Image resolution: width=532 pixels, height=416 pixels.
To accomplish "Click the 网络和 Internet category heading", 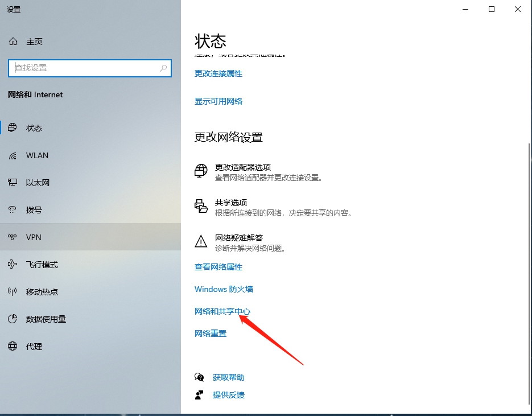I will (x=35, y=94).
